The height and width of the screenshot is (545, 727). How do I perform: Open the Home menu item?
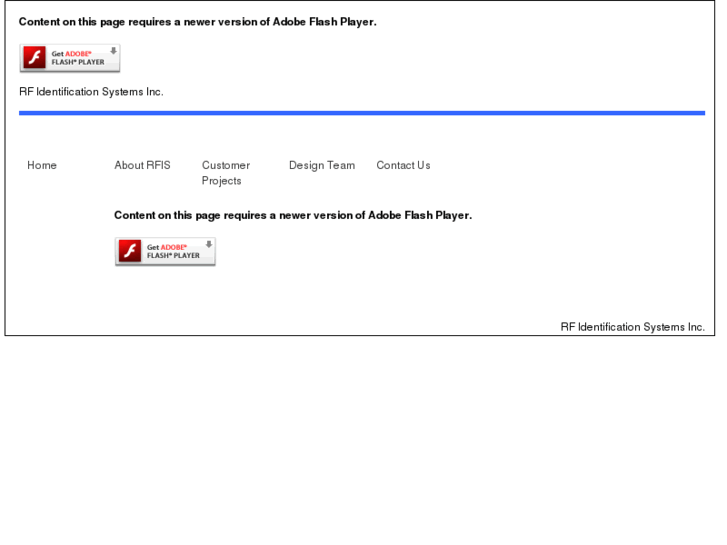42,165
